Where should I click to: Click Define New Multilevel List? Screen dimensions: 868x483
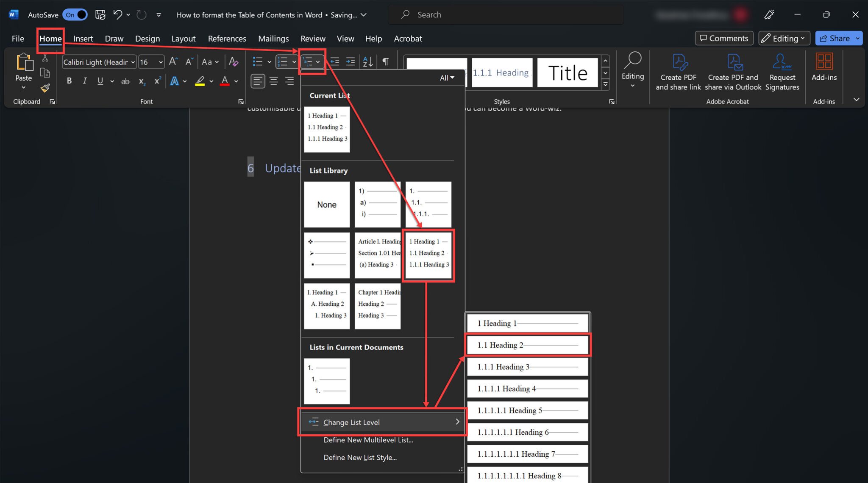pyautogui.click(x=368, y=440)
